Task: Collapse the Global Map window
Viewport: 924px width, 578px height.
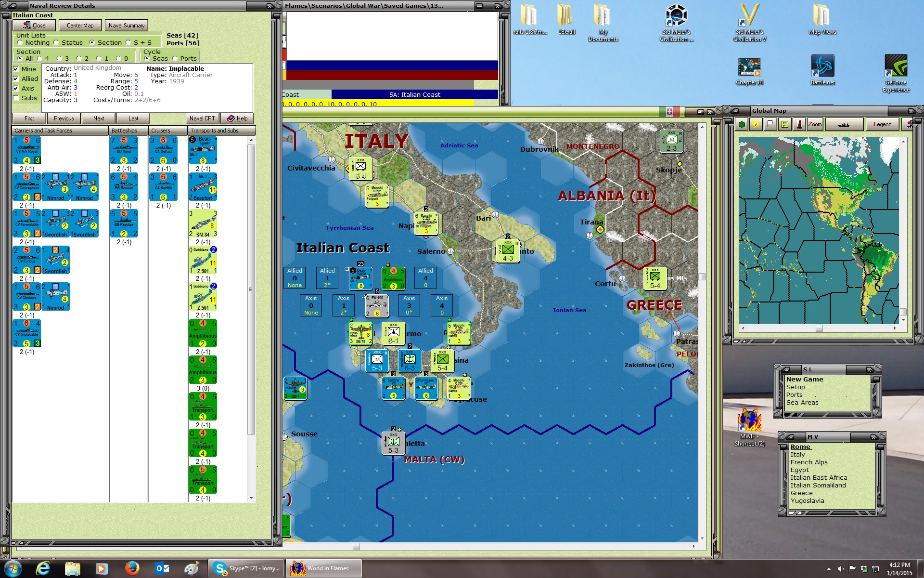Action: click(734, 111)
